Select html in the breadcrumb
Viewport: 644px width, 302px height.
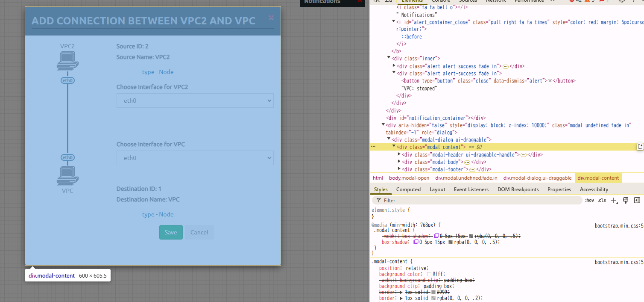378,178
